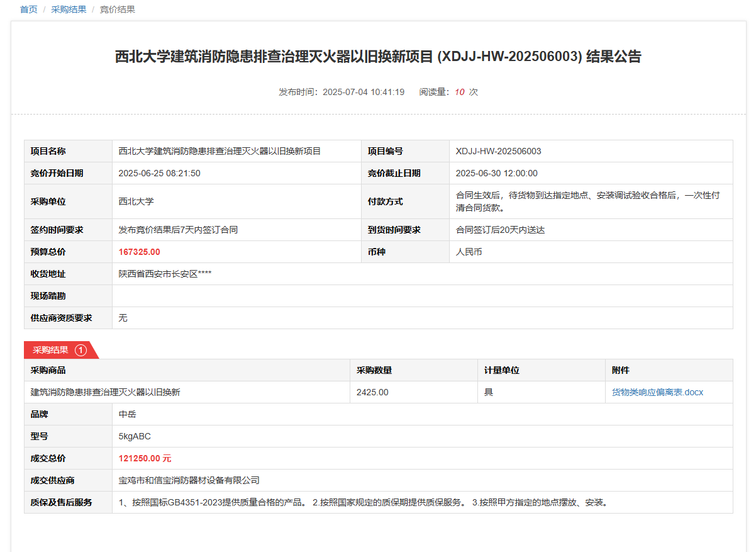Click supplier name 宝鸡市和信宝消防器材设备有限公司

(x=189, y=480)
